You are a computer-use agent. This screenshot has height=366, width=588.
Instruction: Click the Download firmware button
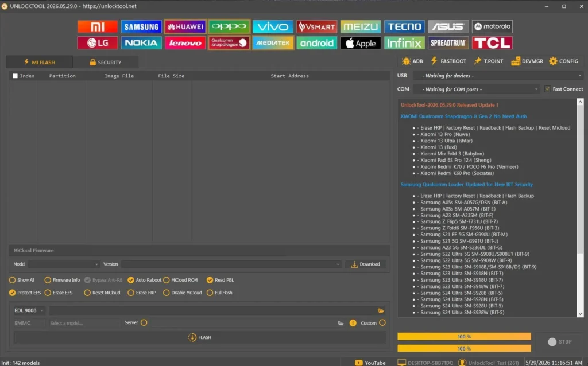(366, 264)
